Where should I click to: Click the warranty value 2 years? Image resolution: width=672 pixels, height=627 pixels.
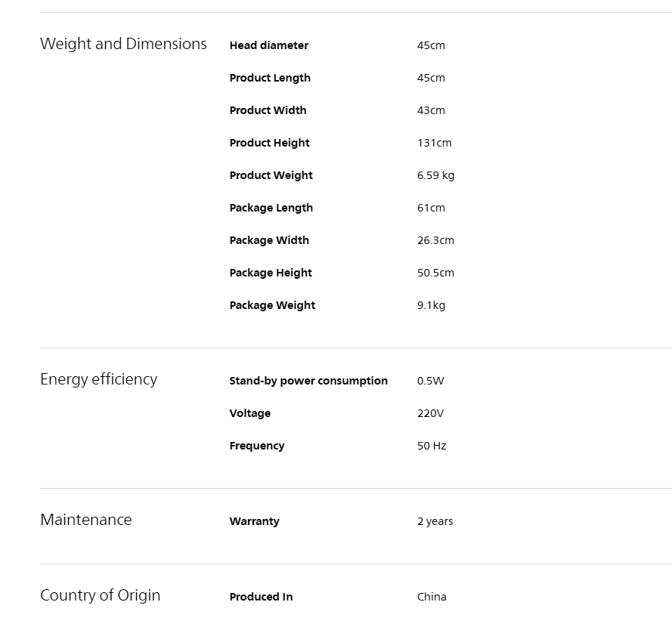(x=435, y=521)
